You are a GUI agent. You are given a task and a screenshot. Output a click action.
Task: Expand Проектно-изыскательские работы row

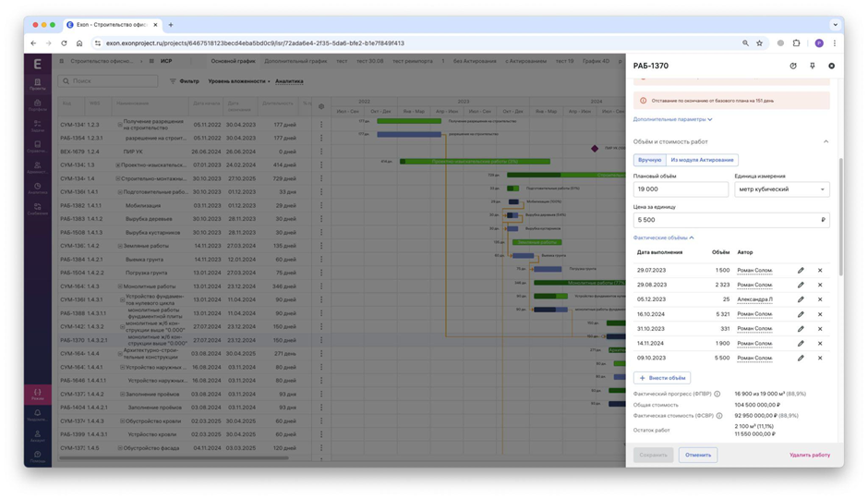[118, 165]
